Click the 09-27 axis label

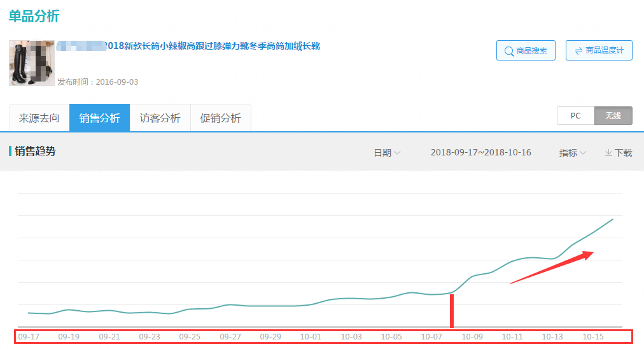click(x=230, y=337)
